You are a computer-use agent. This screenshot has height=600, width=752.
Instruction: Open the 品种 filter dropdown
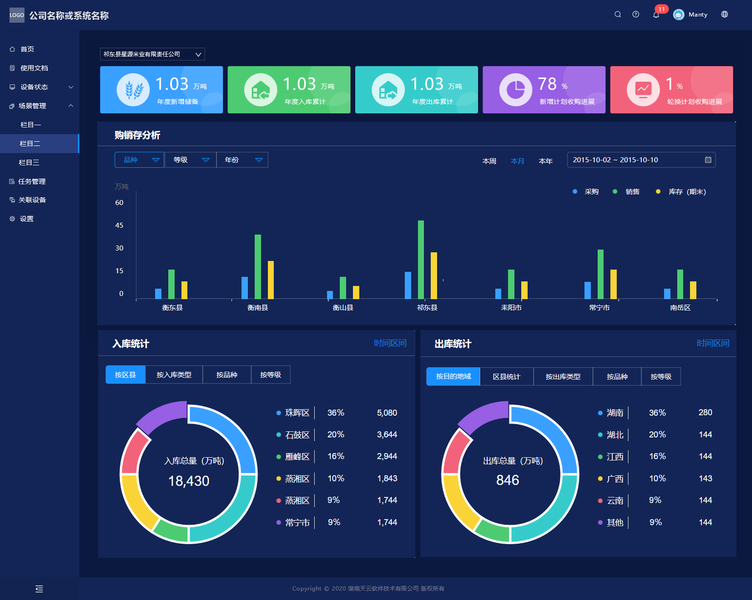pos(140,160)
